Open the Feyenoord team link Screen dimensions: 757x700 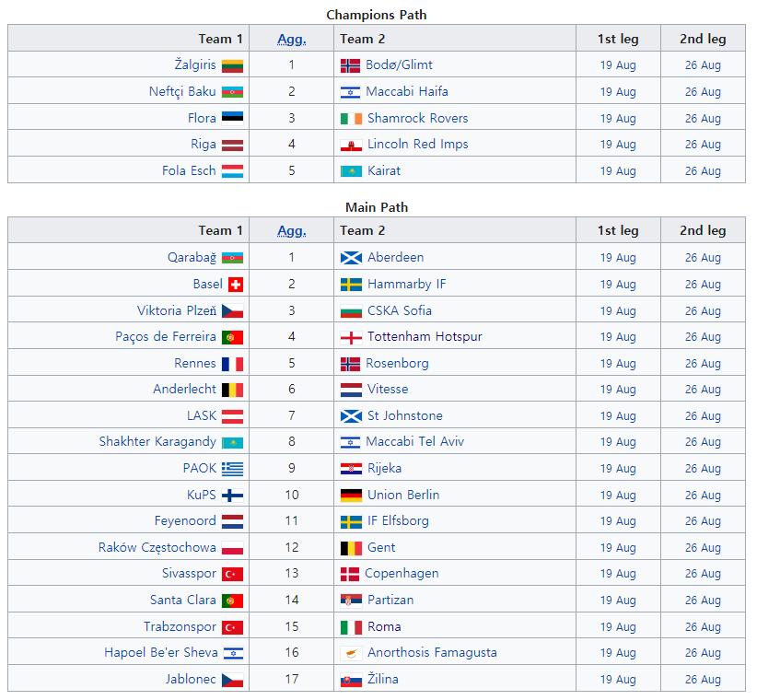[x=185, y=521]
